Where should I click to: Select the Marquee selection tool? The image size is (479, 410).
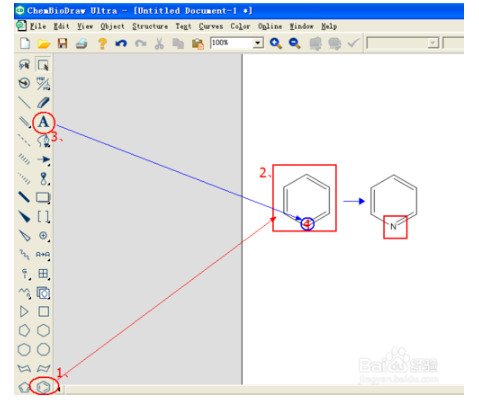click(43, 65)
